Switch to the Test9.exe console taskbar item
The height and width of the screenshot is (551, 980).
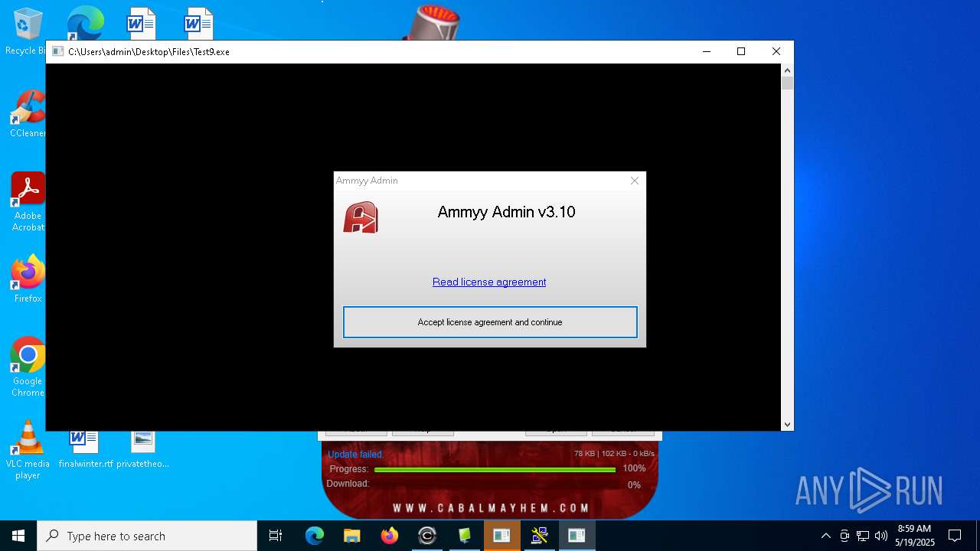[577, 536]
